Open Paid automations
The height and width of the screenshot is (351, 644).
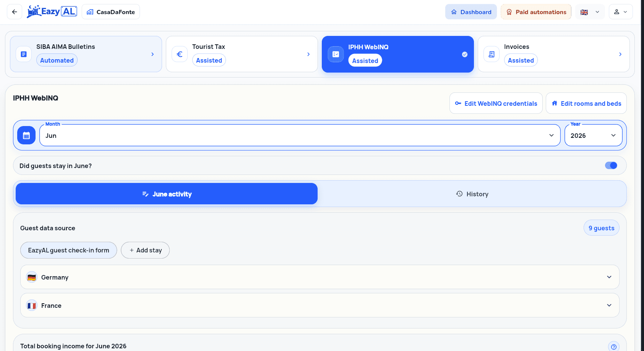(x=536, y=12)
